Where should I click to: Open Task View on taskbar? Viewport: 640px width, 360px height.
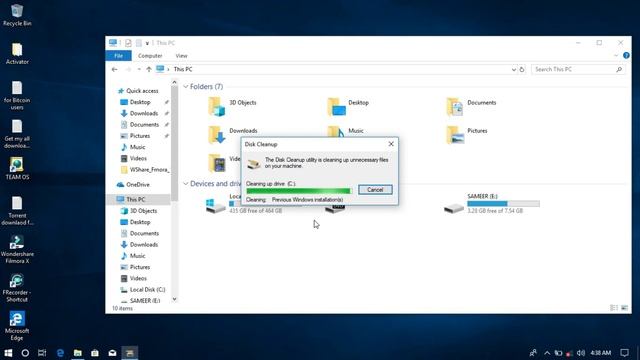[42, 353]
